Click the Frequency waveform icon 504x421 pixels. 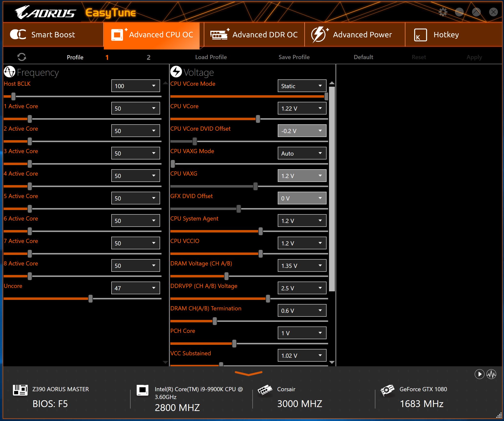[x=10, y=72]
